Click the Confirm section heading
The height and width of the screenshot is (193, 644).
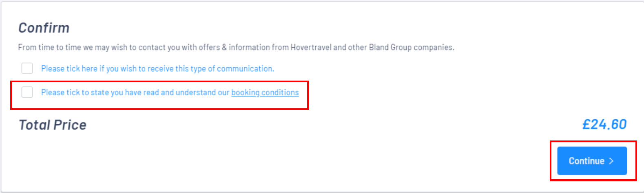coord(44,28)
